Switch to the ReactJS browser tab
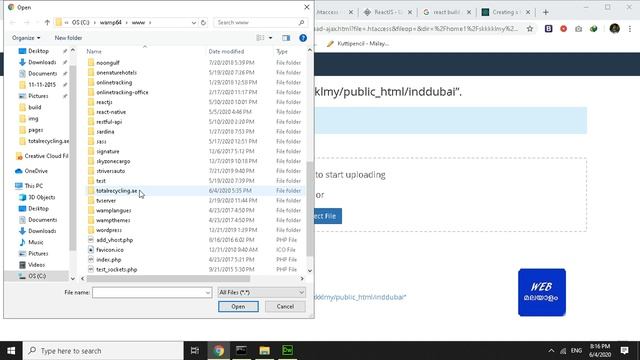Image resolution: width=640 pixels, height=360 pixels. click(388, 12)
